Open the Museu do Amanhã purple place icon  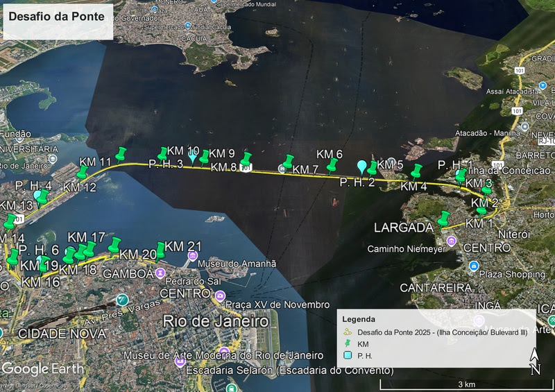click(193, 256)
